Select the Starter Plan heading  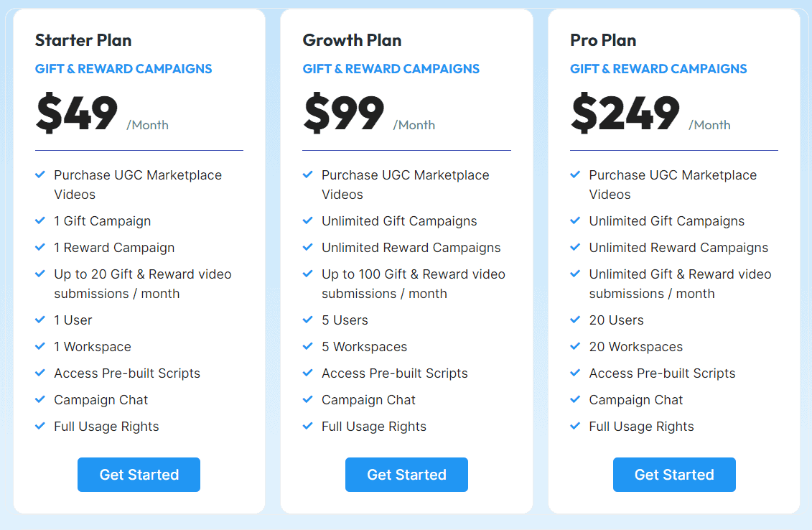tap(83, 40)
